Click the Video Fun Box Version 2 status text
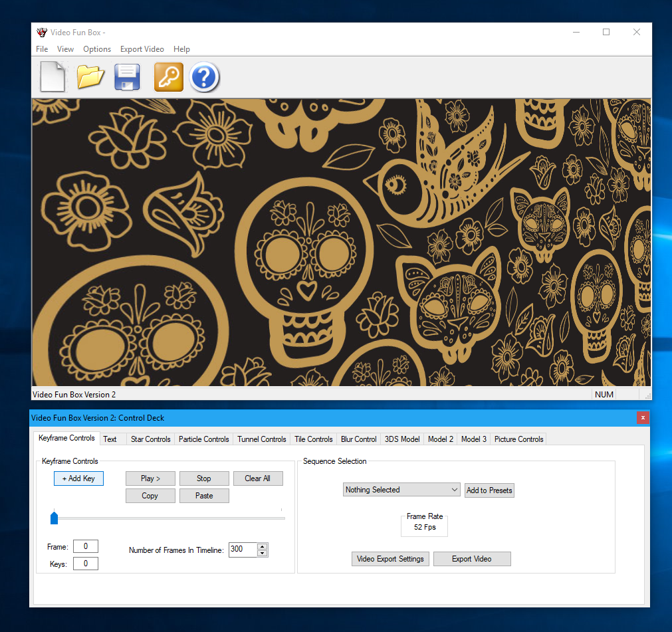This screenshot has width=672, height=632. 74,395
